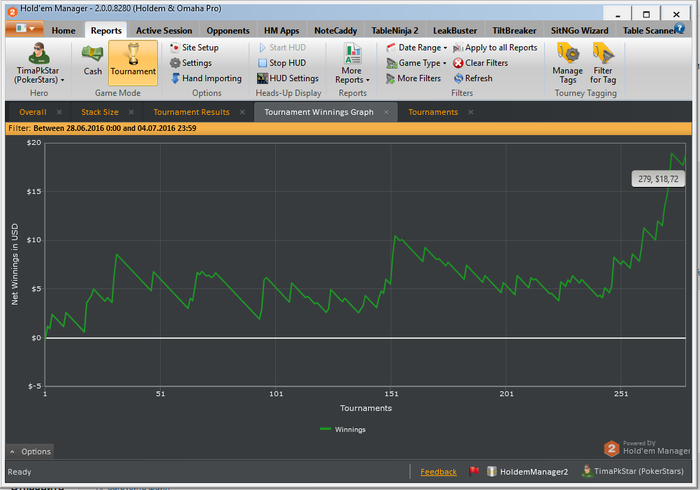Close the Overall report tab
This screenshot has width=700, height=490.
click(x=59, y=112)
